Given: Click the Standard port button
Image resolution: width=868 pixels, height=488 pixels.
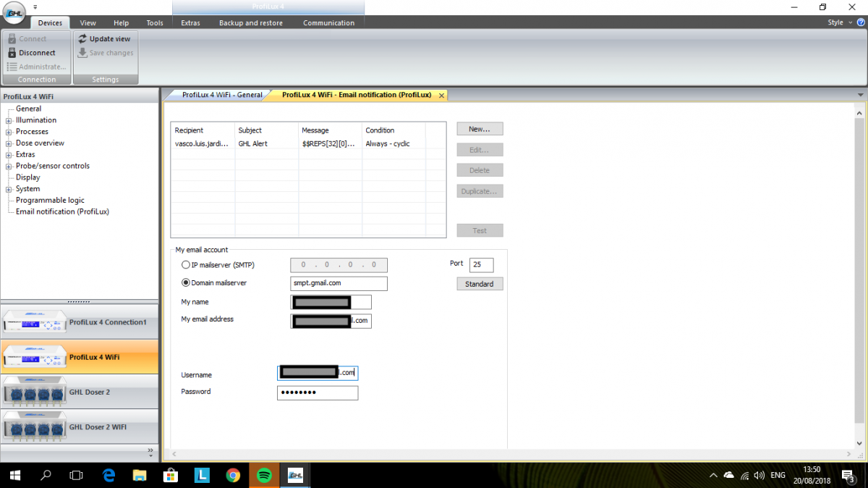Looking at the screenshot, I should click(x=480, y=284).
